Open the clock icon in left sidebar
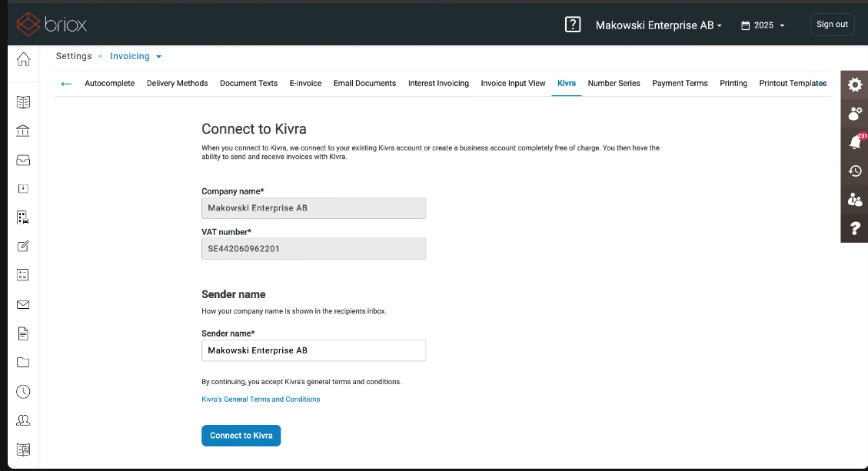Screen dimensions: 868x471 coord(23,391)
